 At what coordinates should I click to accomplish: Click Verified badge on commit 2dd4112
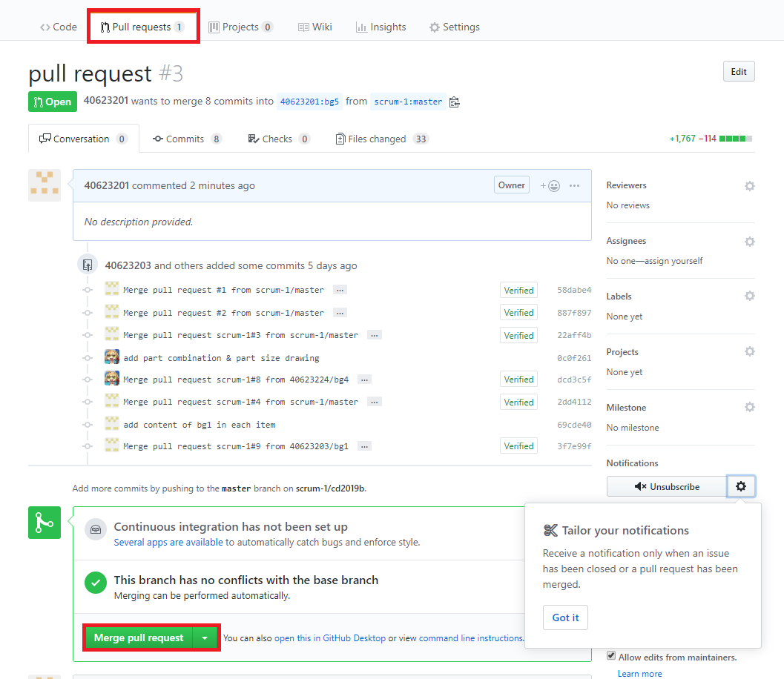[x=518, y=403]
